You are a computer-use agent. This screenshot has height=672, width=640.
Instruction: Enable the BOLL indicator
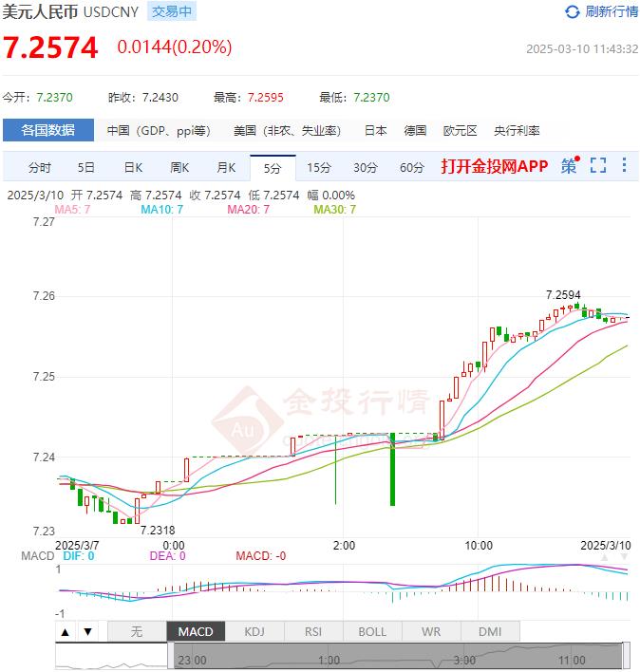(372, 632)
